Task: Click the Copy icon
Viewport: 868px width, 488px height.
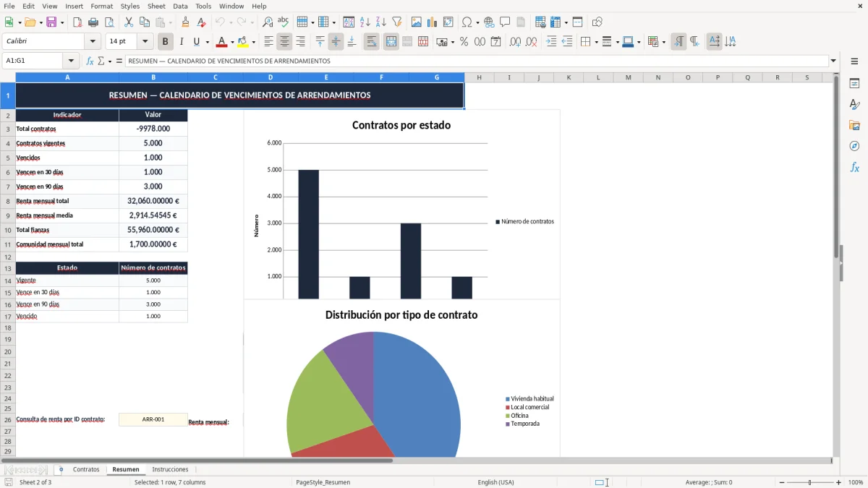Action: click(x=145, y=22)
